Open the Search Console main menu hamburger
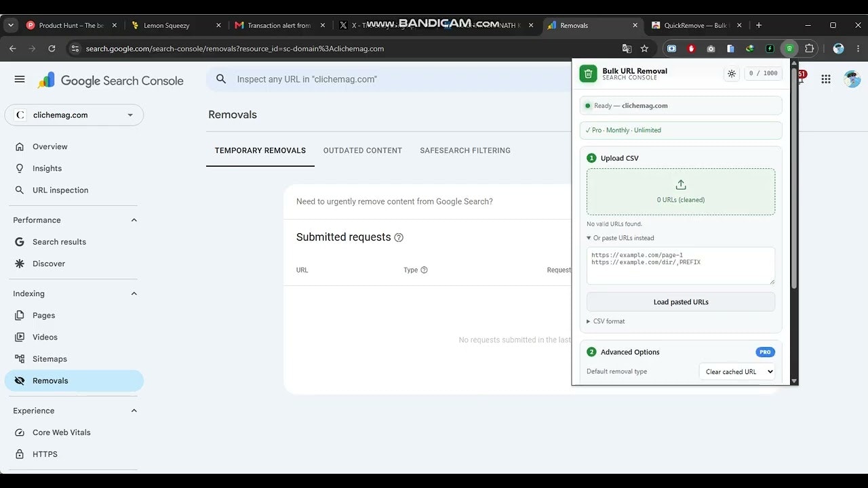This screenshot has width=868, height=488. (20, 79)
